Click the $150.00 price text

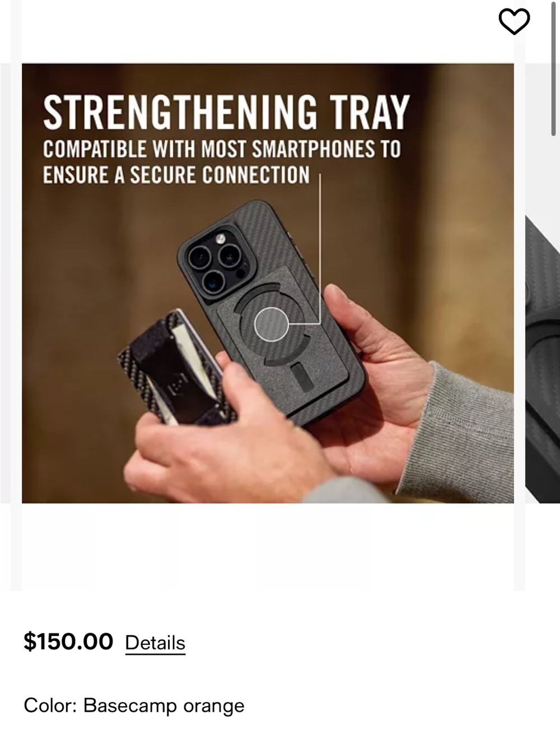pos(68,642)
